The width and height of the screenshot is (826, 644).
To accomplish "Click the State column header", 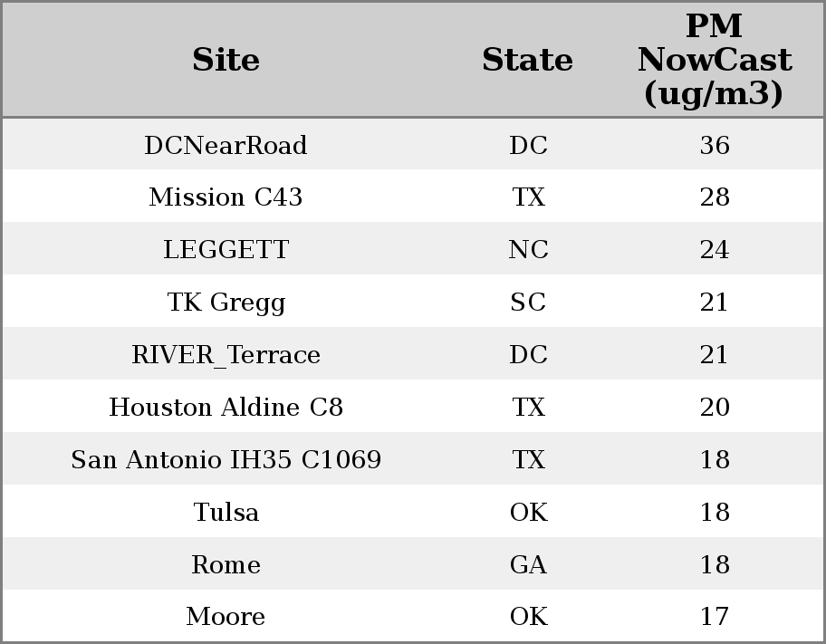I will (527, 60).
